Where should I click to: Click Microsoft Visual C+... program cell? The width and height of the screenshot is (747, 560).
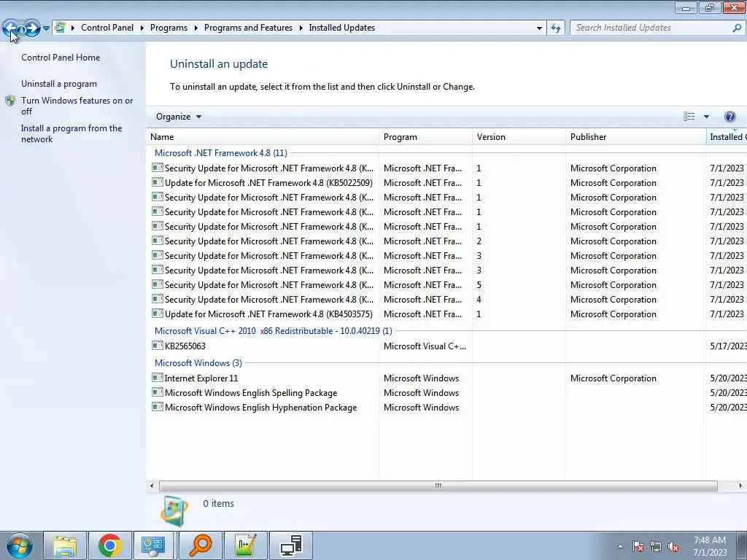tap(425, 346)
